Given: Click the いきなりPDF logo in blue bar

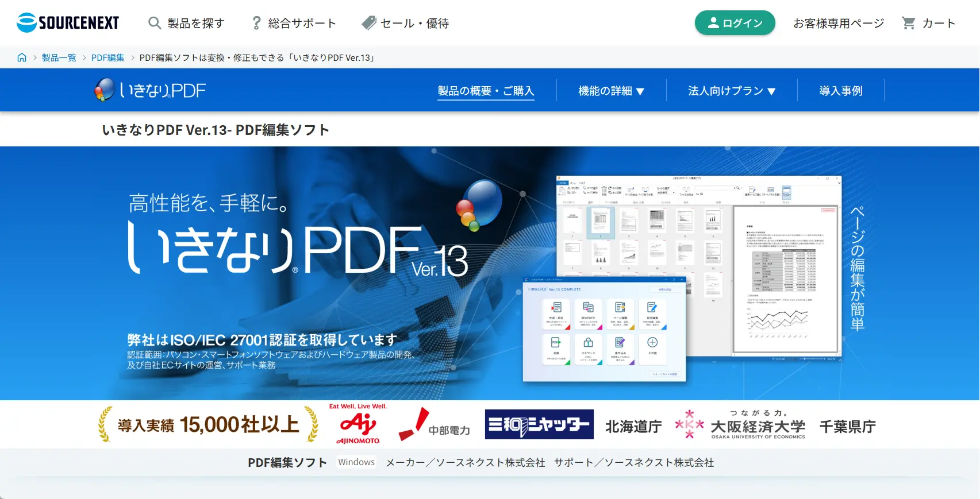Looking at the screenshot, I should (x=150, y=90).
